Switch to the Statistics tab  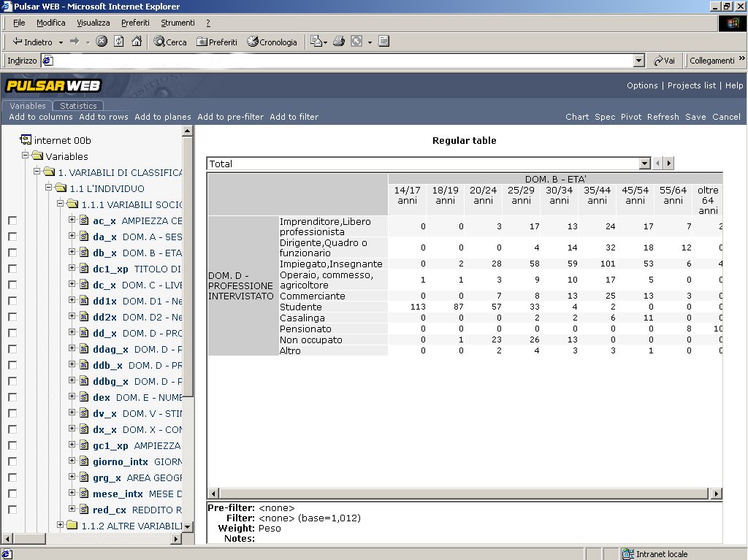coord(78,106)
